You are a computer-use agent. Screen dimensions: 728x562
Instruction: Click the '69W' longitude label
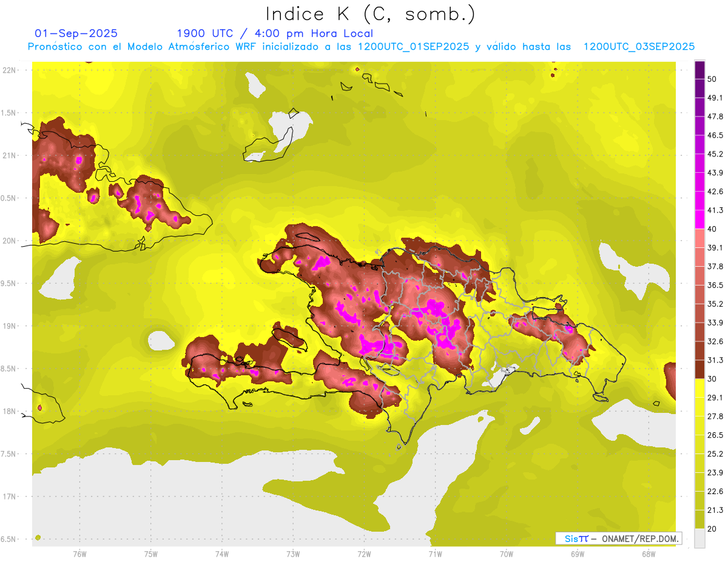pyautogui.click(x=578, y=554)
